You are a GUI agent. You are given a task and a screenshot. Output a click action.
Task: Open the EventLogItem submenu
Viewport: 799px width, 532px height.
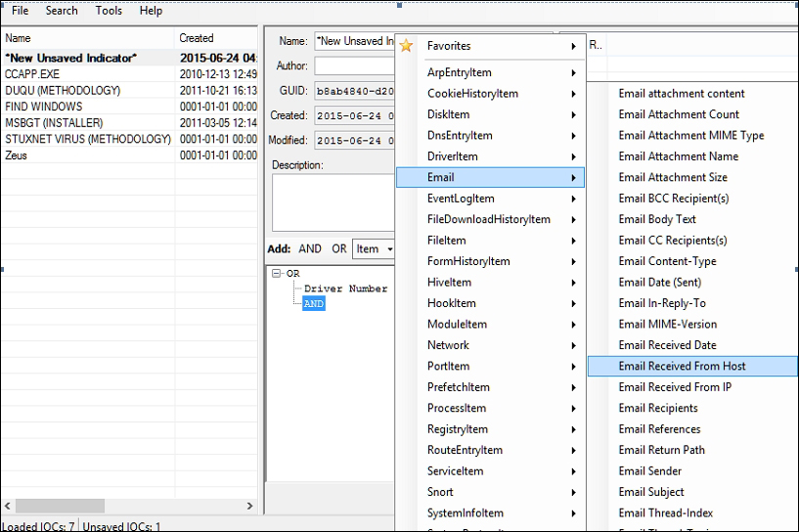point(490,199)
